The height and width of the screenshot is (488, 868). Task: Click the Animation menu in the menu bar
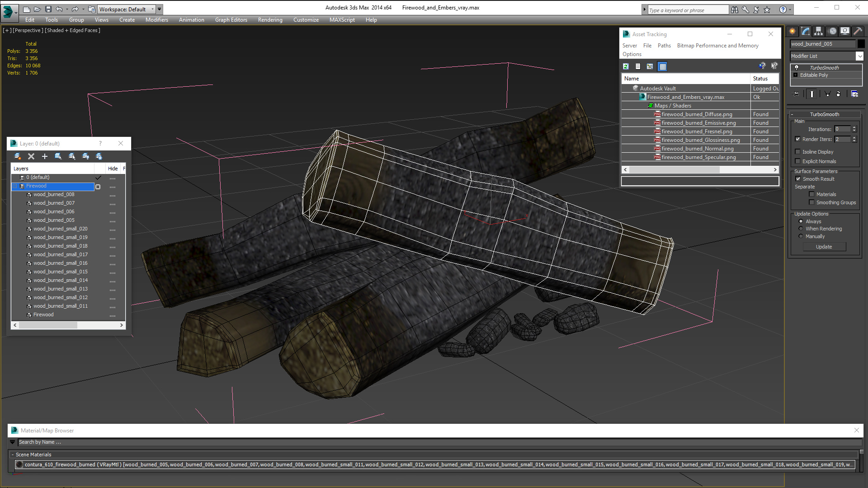tap(191, 20)
